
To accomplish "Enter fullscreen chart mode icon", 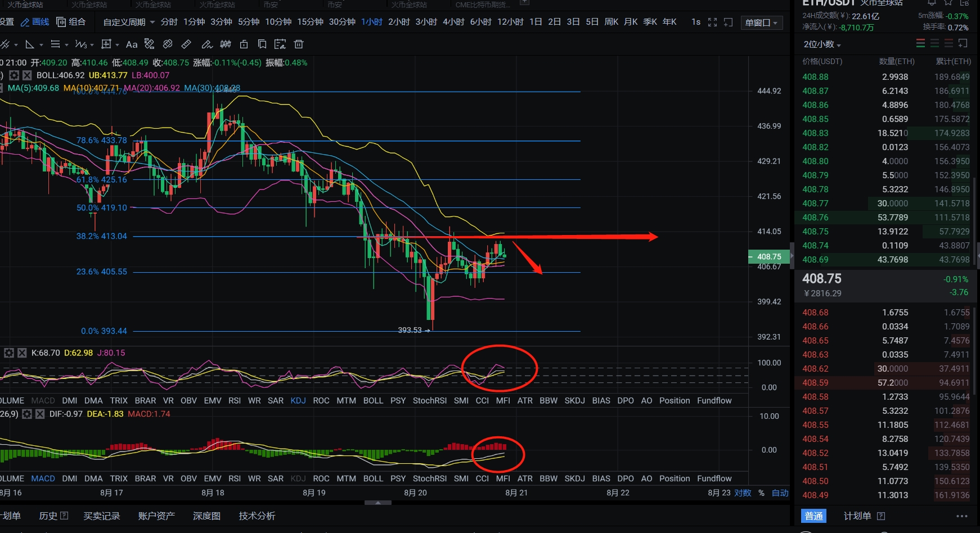I will pos(712,22).
